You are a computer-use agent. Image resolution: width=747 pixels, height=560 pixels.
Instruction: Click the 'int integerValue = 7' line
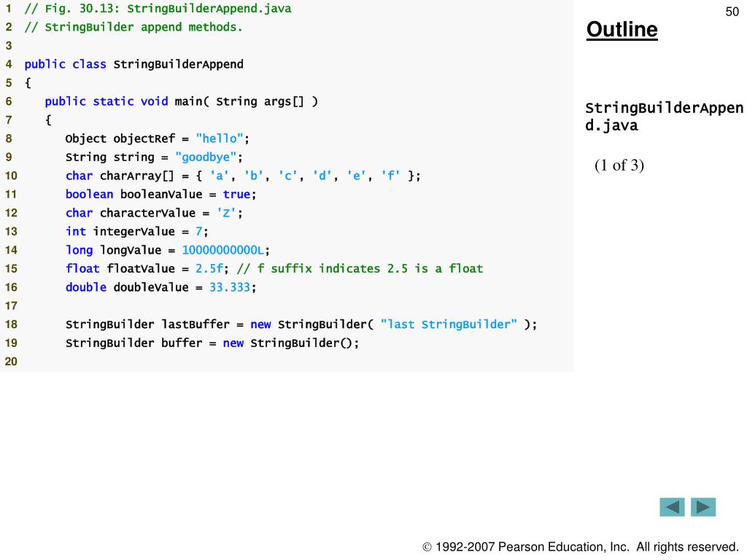coord(136,231)
